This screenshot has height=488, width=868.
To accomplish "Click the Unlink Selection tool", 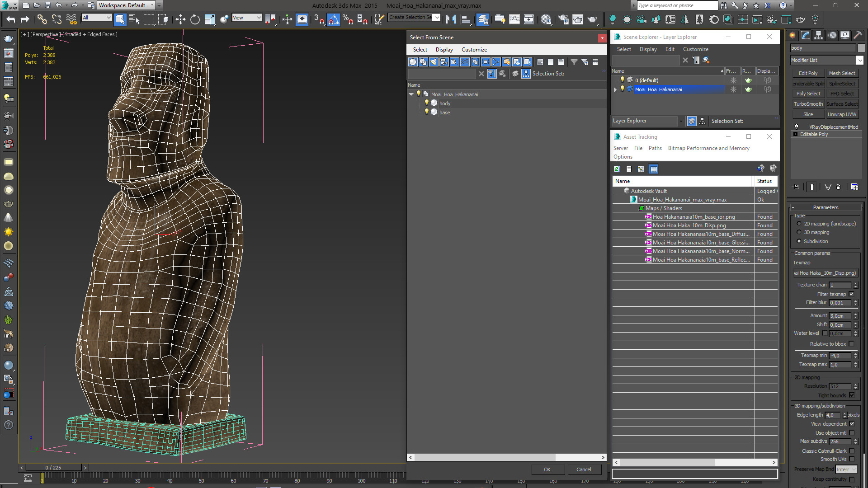I will pos(57,19).
